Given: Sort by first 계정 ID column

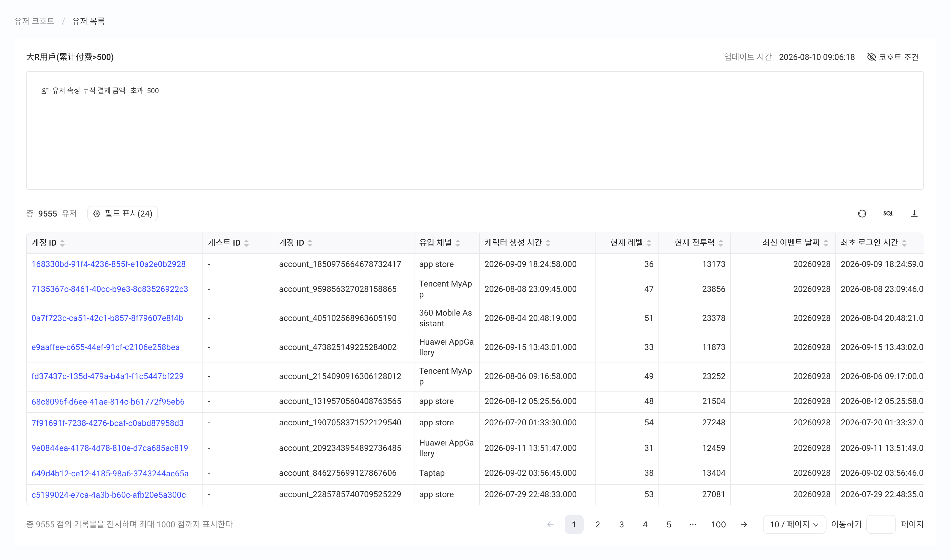Looking at the screenshot, I should [62, 243].
